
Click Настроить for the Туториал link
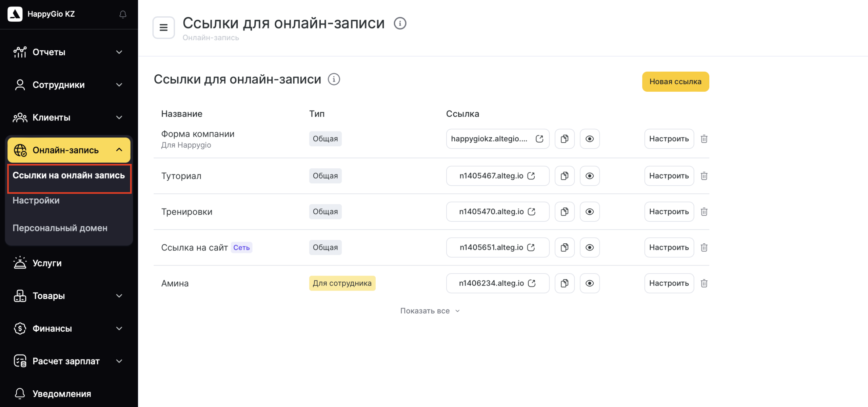coord(669,176)
